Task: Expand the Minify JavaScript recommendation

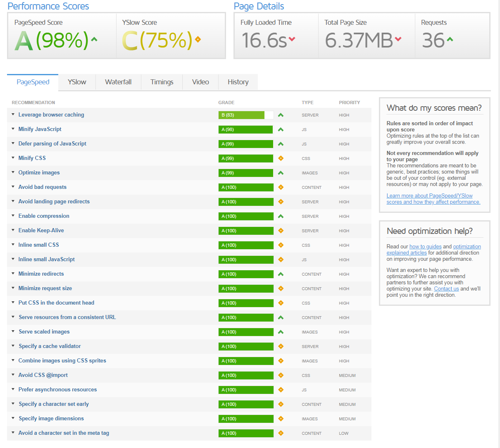Action: 40,129
